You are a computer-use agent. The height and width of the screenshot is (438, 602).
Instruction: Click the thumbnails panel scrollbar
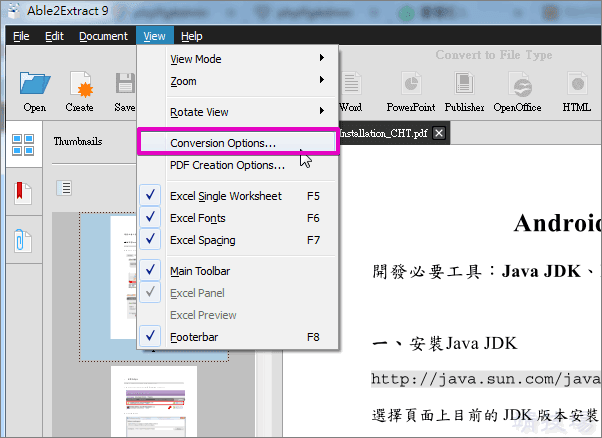point(264,394)
